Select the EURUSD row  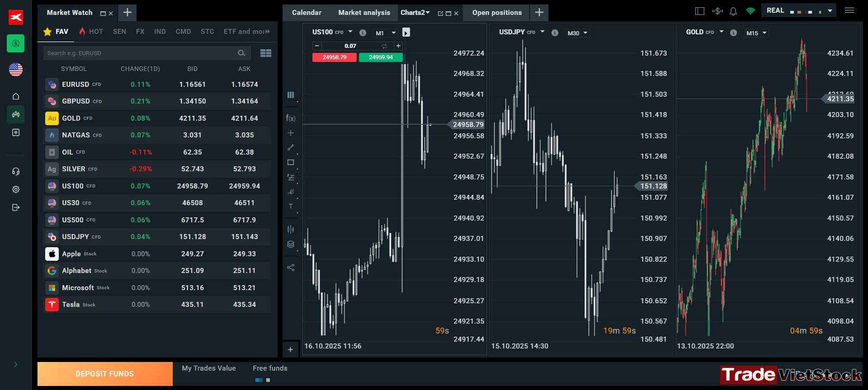(x=157, y=85)
